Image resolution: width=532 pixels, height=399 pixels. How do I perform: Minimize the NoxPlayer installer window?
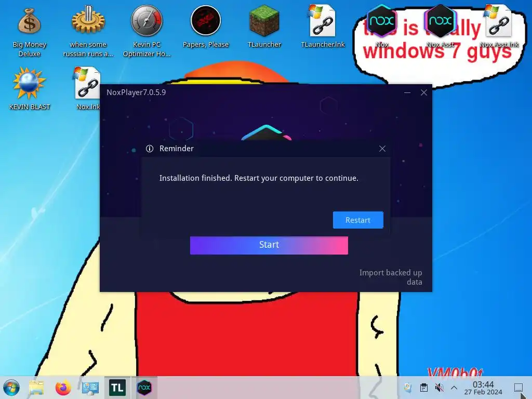coord(407,92)
